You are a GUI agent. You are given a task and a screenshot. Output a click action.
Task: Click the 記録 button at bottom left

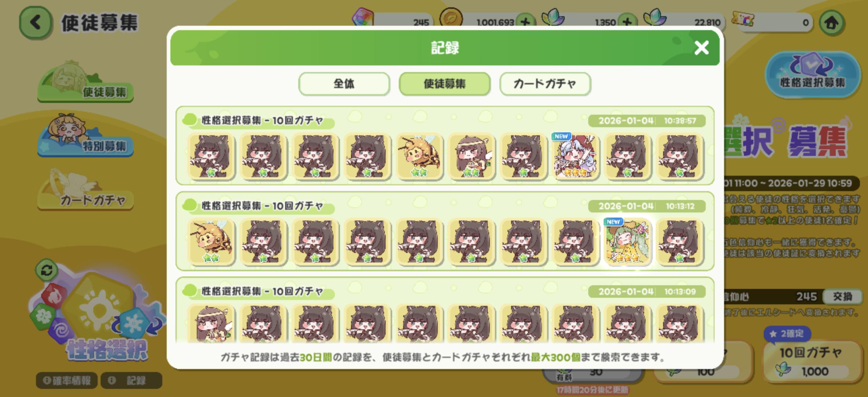coord(131,380)
